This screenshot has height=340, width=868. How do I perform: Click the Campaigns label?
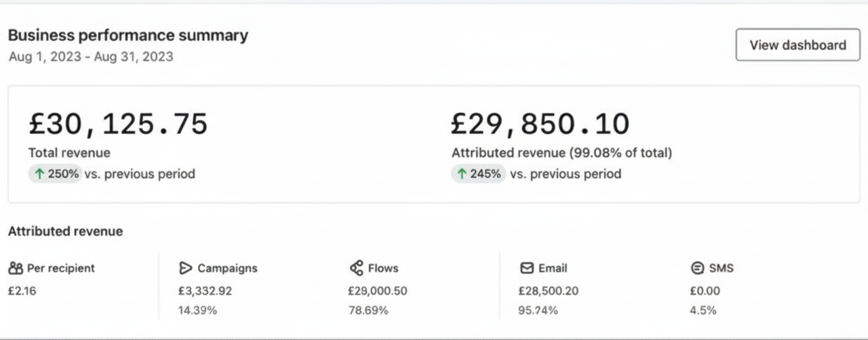point(227,268)
